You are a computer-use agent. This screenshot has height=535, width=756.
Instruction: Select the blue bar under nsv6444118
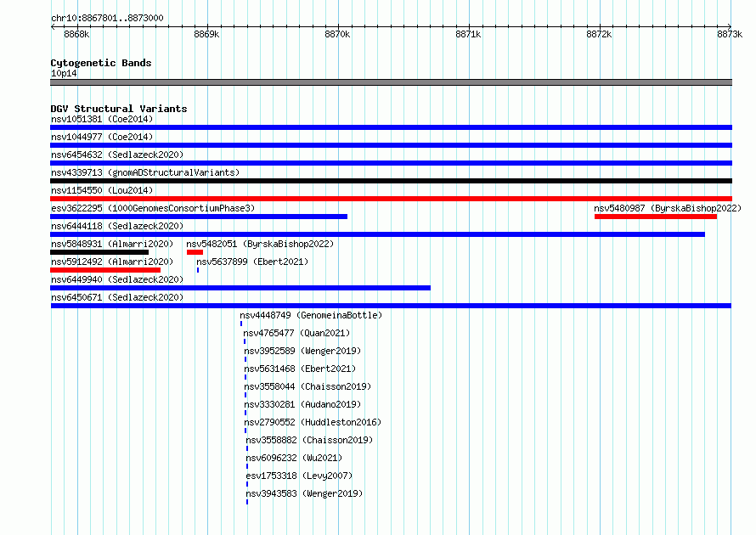click(x=377, y=234)
